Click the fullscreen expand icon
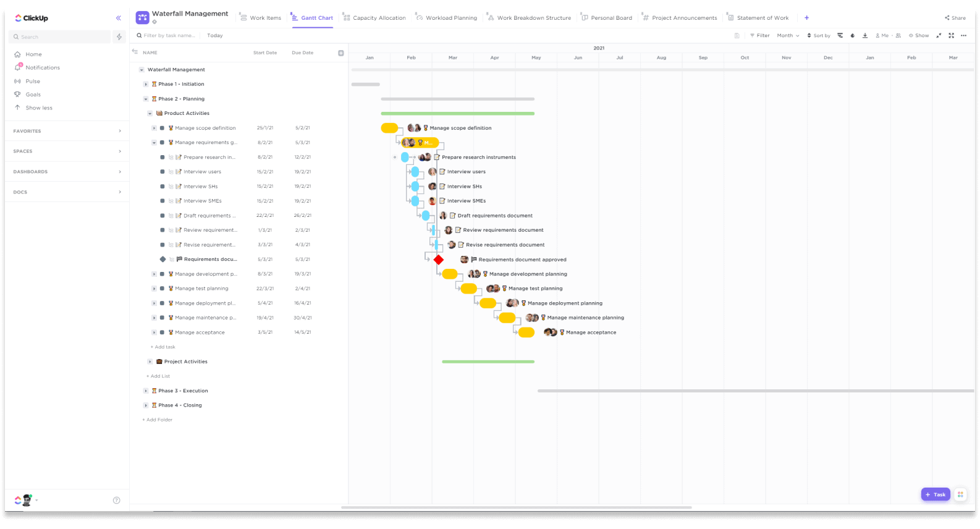The width and height of the screenshot is (980, 529). (952, 36)
